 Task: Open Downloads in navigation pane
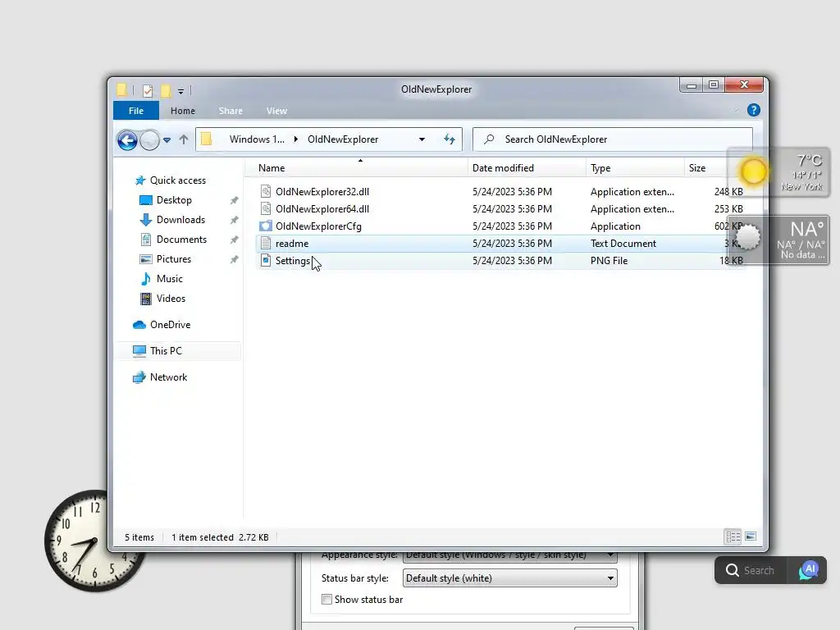point(180,220)
